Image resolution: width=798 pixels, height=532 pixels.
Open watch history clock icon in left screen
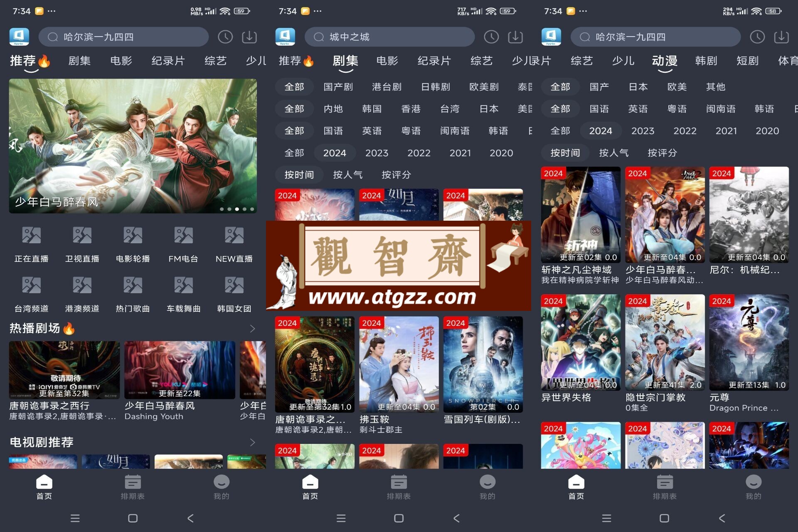click(x=225, y=37)
